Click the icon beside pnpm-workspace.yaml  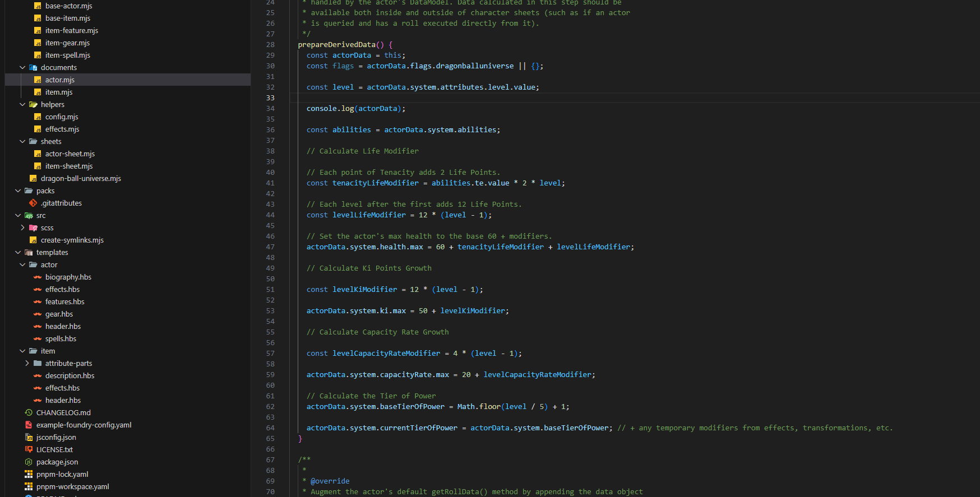click(x=29, y=486)
